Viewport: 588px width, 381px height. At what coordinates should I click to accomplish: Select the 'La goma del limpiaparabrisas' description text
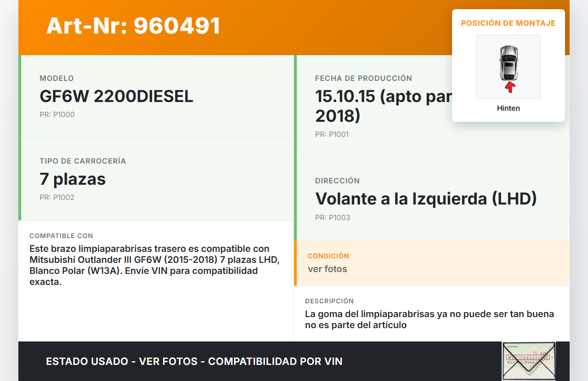[430, 319]
